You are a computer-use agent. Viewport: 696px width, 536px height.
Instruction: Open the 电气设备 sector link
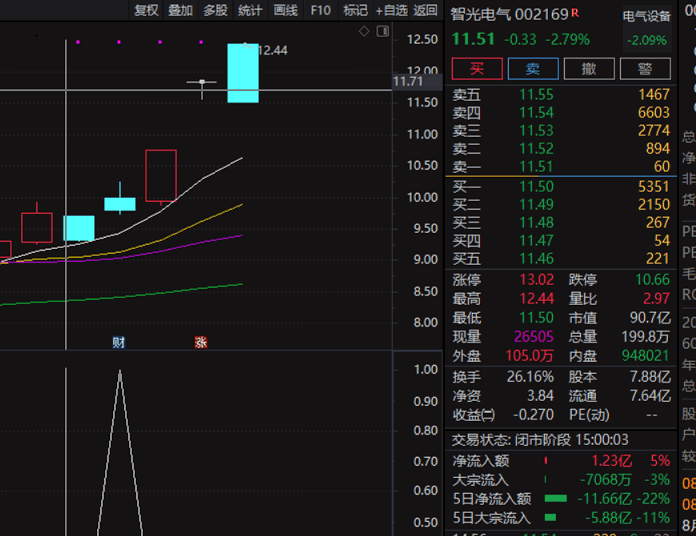(x=646, y=17)
